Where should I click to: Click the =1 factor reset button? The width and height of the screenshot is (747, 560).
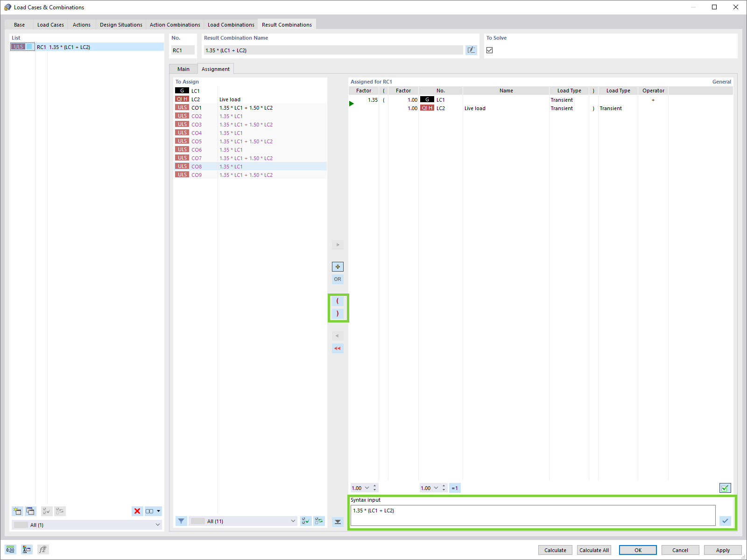455,488
